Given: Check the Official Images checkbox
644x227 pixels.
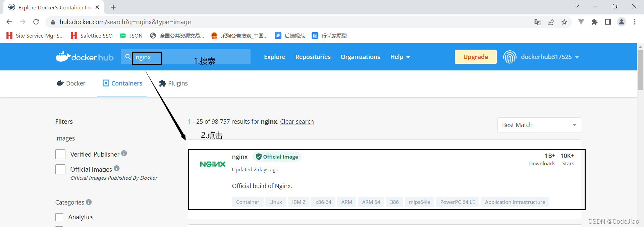Looking at the screenshot, I should click(60, 169).
